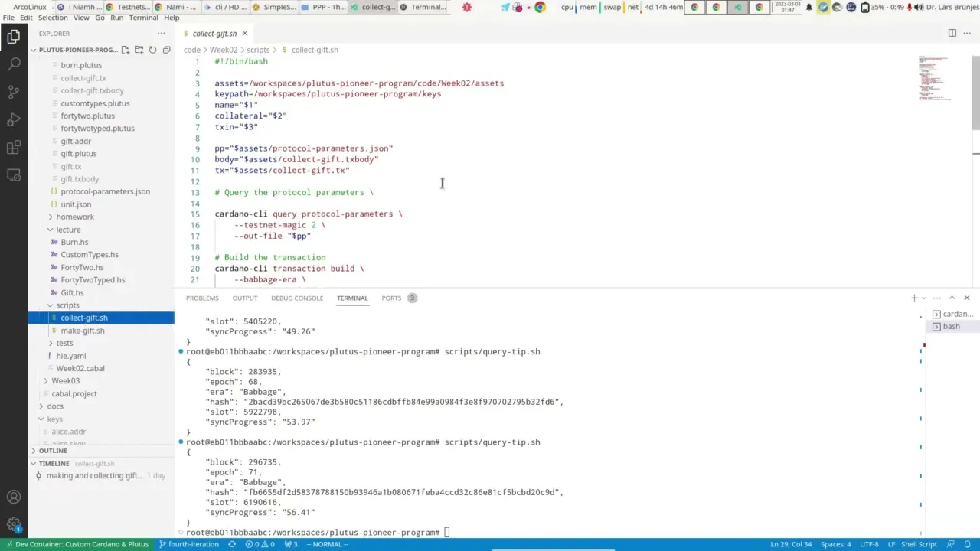Open the Extensions view
The image size is (980, 551).
point(13,148)
